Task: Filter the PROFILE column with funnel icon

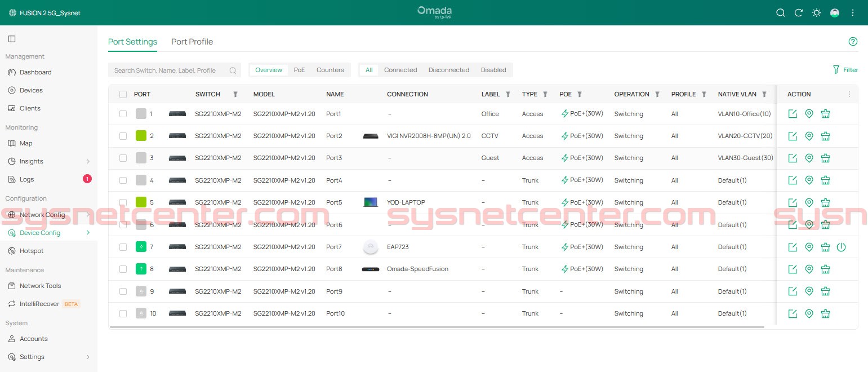Action: coord(703,94)
